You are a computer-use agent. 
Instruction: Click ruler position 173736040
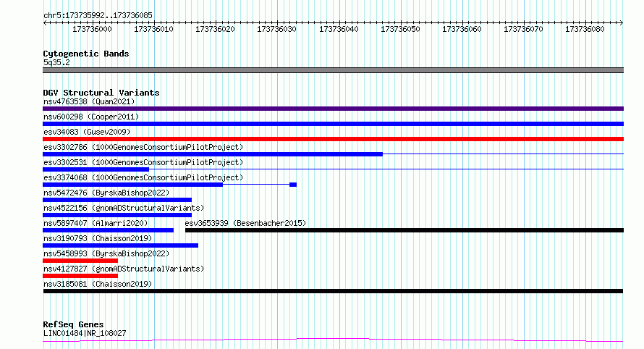point(339,29)
